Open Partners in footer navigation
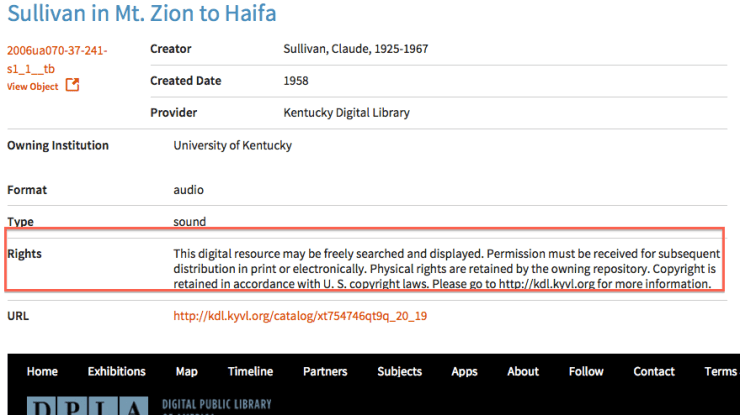 [325, 372]
